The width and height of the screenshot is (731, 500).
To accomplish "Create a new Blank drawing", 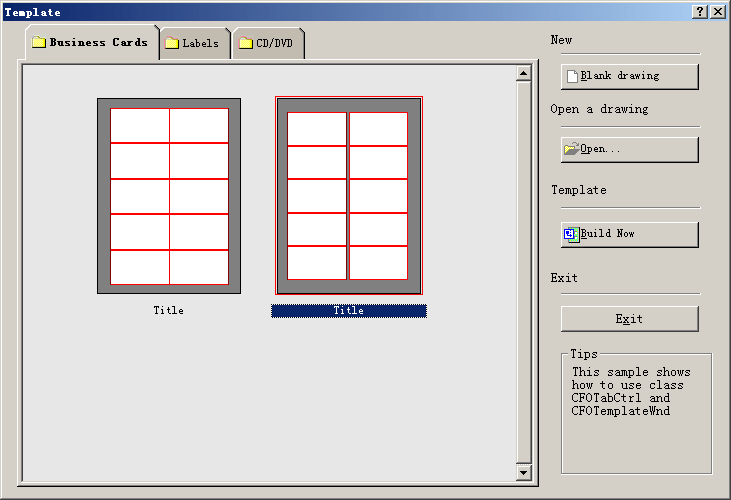I will [x=629, y=76].
